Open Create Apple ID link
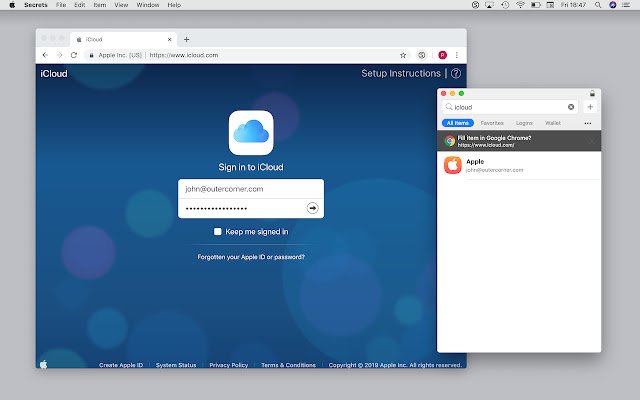This screenshot has height=400, width=640. [121, 365]
